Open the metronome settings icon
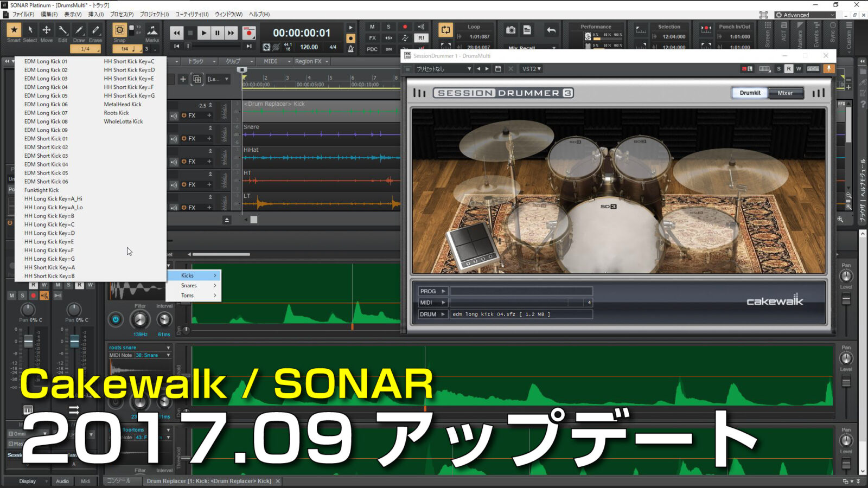The image size is (868, 488). 352,48
